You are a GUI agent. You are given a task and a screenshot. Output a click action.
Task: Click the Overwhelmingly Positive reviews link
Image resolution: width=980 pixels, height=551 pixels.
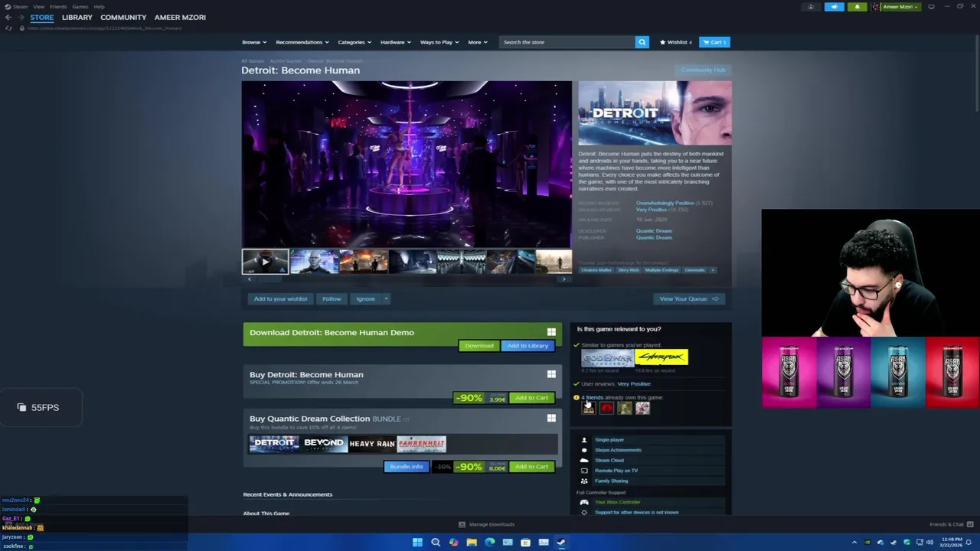[x=665, y=203]
